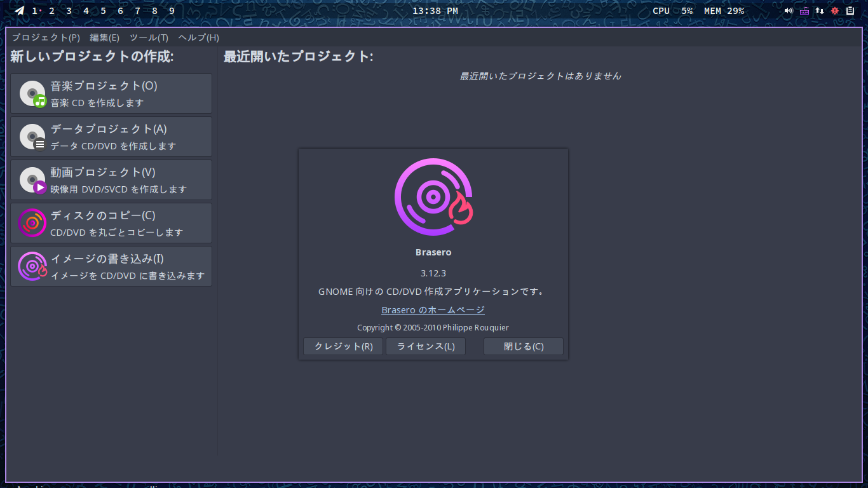This screenshot has width=868, height=488.
Task: Open the Brasero のホームページ link
Action: (433, 310)
